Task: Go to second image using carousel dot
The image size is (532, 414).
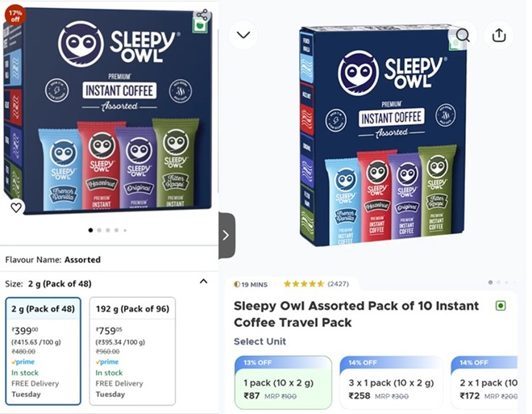Action: 99,230
